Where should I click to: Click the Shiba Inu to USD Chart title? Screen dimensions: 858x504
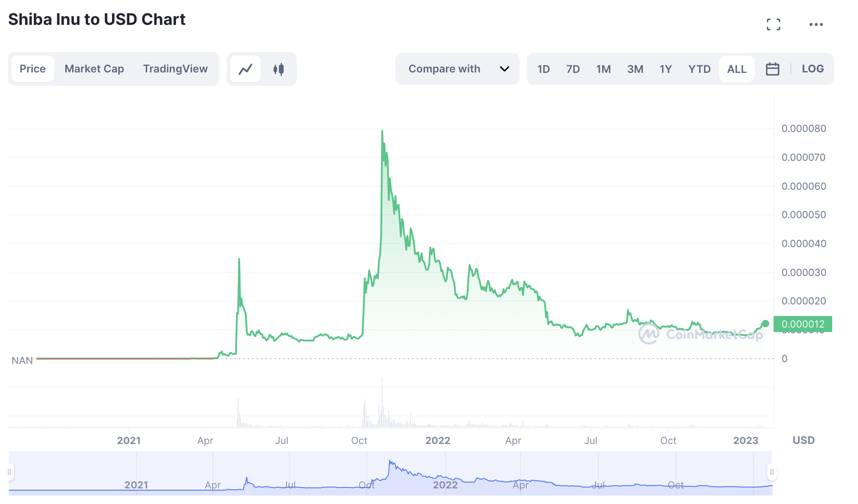pos(97,20)
